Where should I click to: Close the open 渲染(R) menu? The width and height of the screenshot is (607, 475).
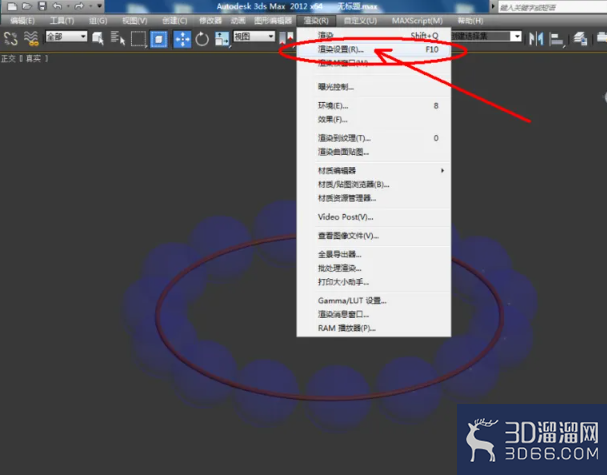316,21
